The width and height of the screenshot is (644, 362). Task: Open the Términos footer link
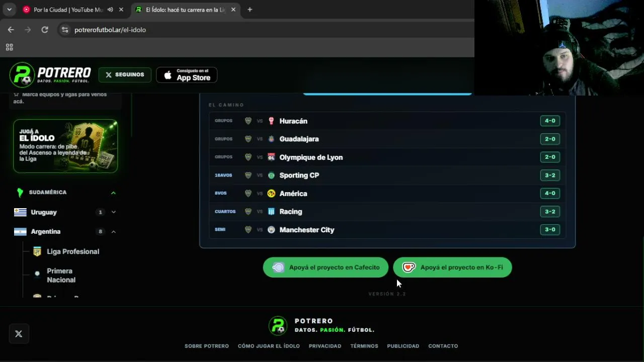(364, 346)
